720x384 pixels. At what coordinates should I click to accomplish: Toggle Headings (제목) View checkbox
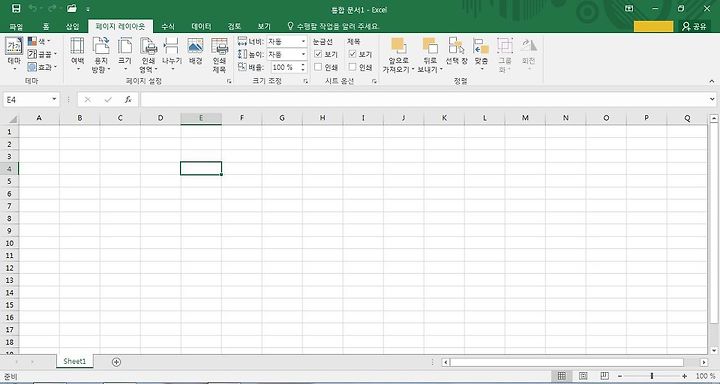point(352,54)
